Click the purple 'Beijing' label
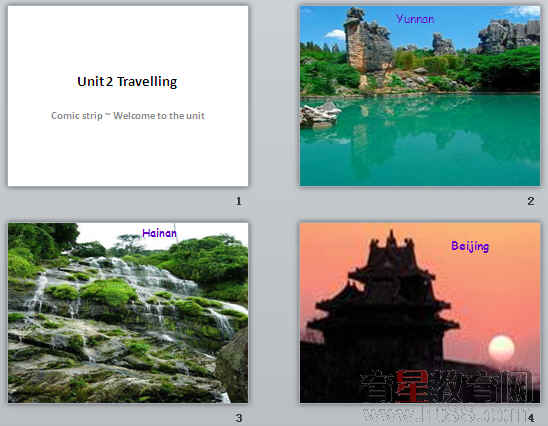Viewport: 548px width, 426px height. click(x=470, y=246)
